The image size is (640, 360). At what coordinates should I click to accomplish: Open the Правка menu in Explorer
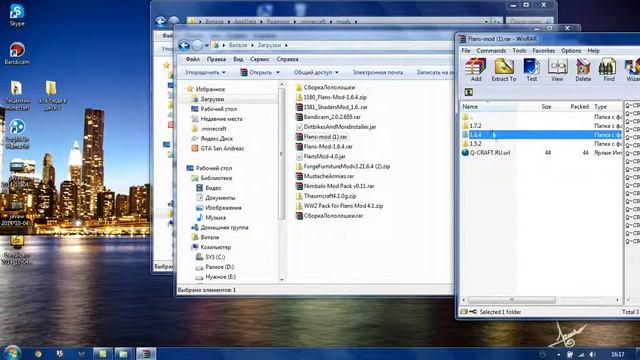click(x=216, y=59)
